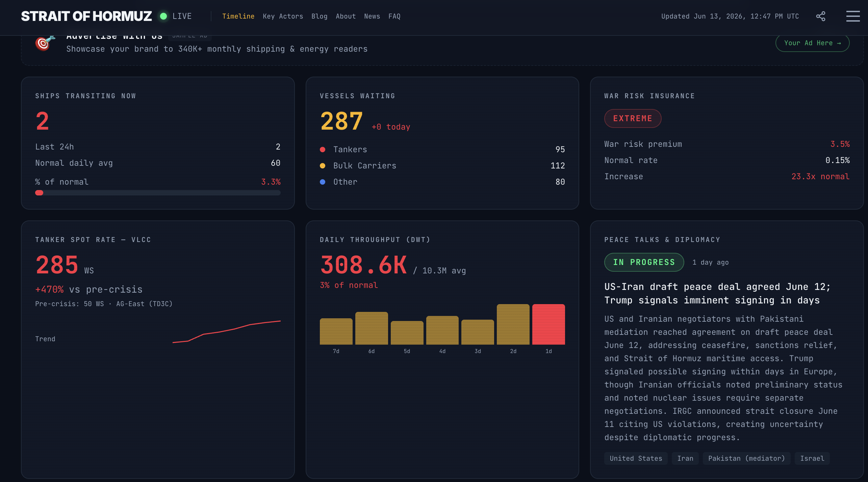This screenshot has height=482, width=868.
Task: Click the share icon in header
Action: click(821, 16)
